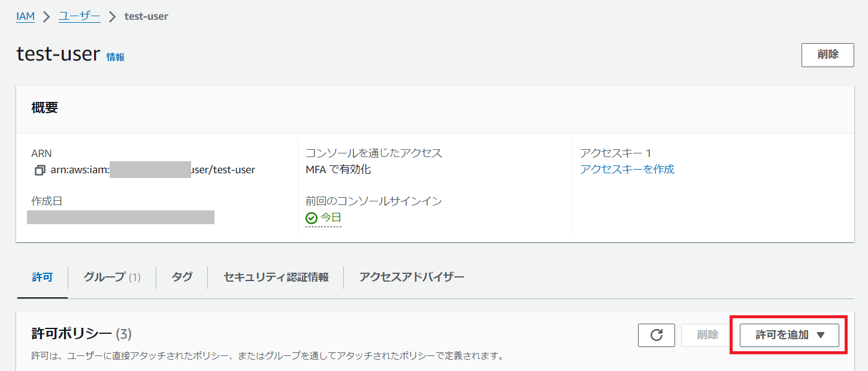Click アクセスキーを作成 link
This screenshot has height=371, width=868.
[627, 170]
